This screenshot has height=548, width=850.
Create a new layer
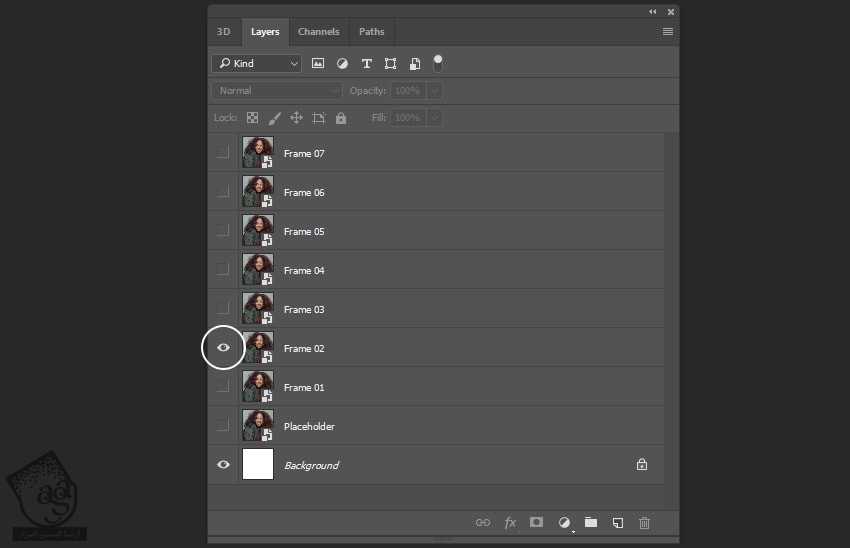point(618,522)
